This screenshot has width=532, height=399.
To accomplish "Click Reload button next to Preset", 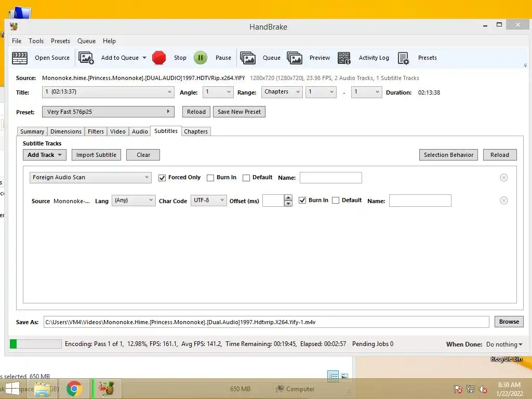I will pyautogui.click(x=196, y=112).
